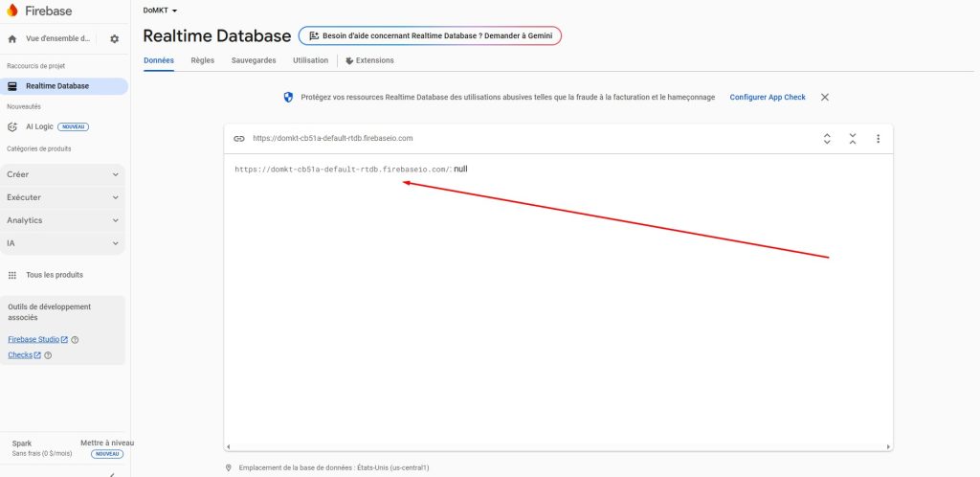980x477 pixels.
Task: Click the expand all nodes icon
Action: pos(827,139)
